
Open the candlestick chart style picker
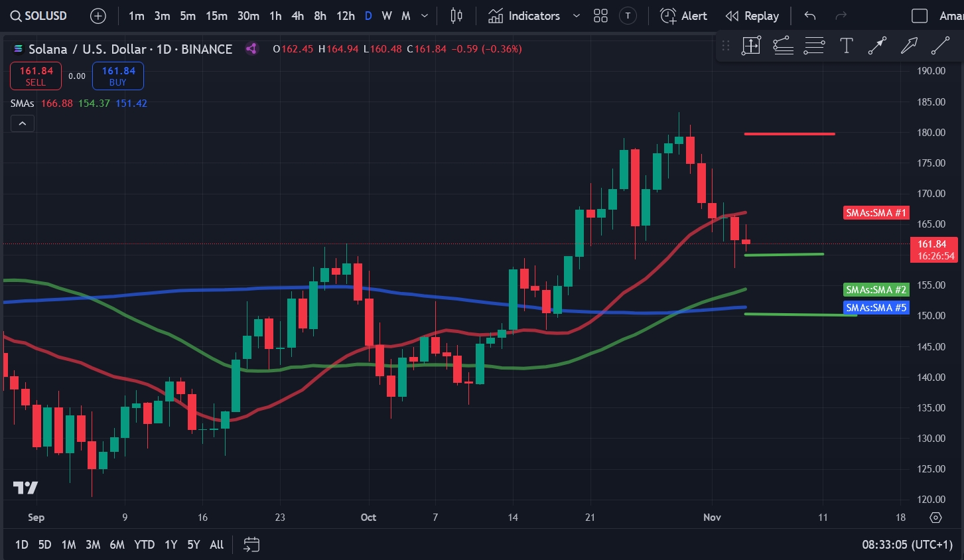456,16
